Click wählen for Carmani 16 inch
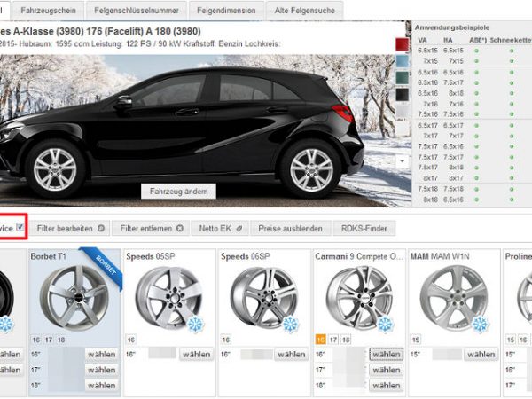Image resolution: width=532 pixels, height=399 pixels. [386, 354]
